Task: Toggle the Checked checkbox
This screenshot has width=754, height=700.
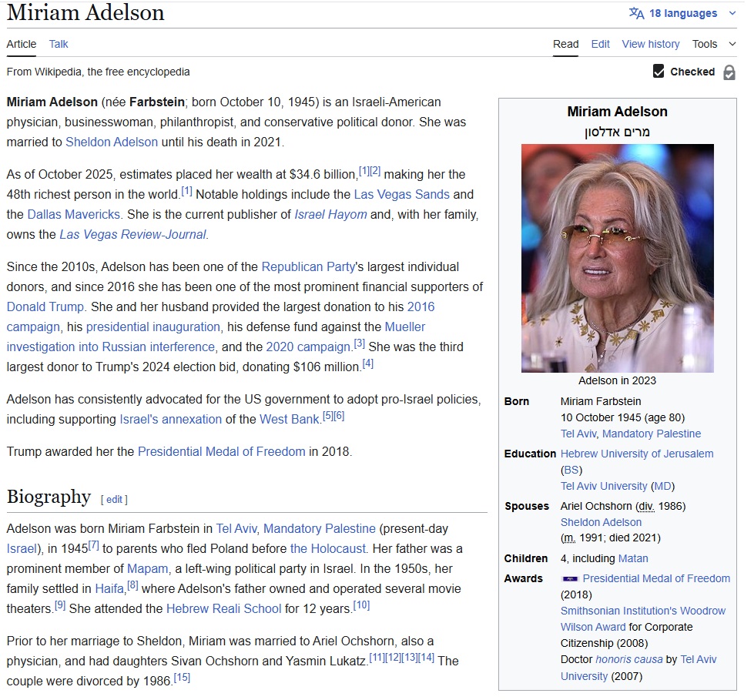Action: click(658, 71)
